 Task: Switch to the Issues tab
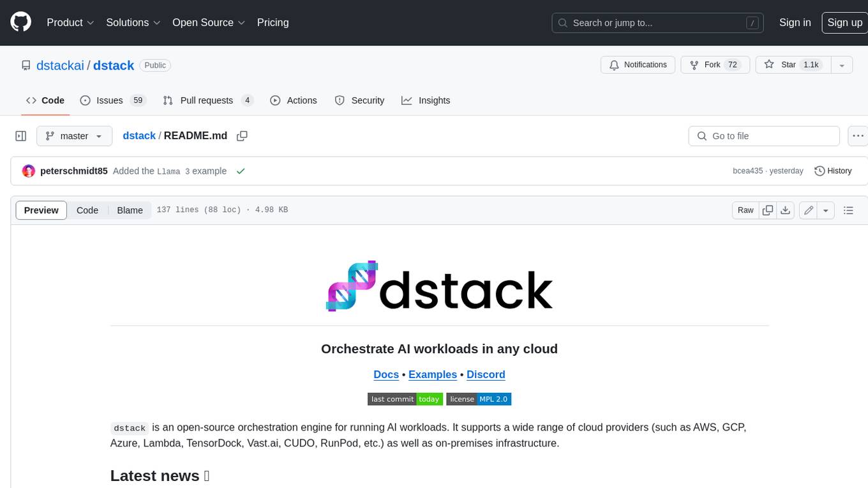113,100
